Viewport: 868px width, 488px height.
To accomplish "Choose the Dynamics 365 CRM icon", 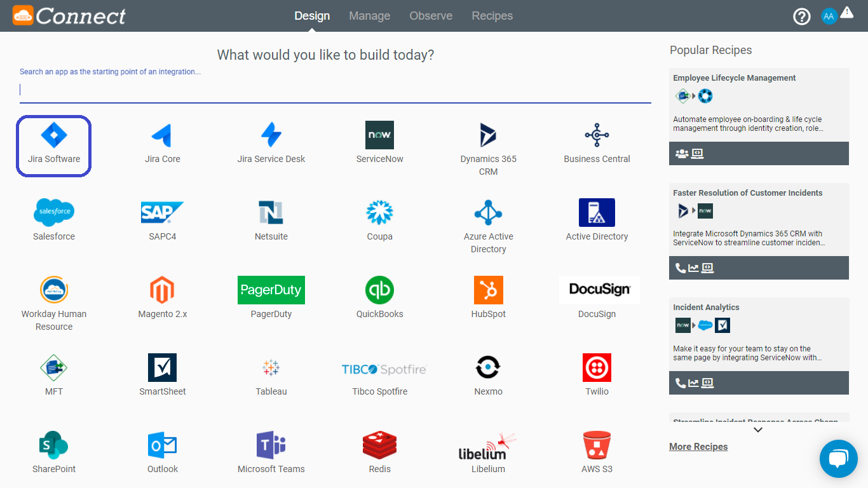I will (488, 135).
